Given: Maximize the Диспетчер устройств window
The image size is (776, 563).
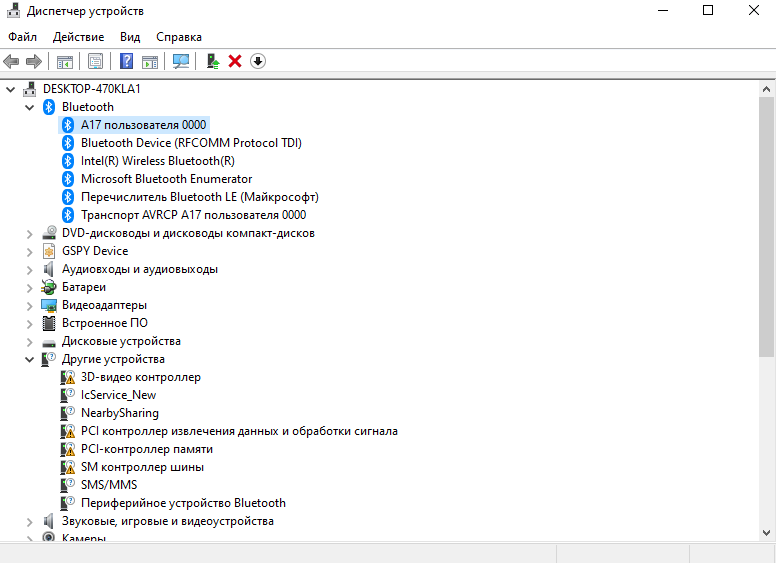Looking at the screenshot, I should (708, 10).
